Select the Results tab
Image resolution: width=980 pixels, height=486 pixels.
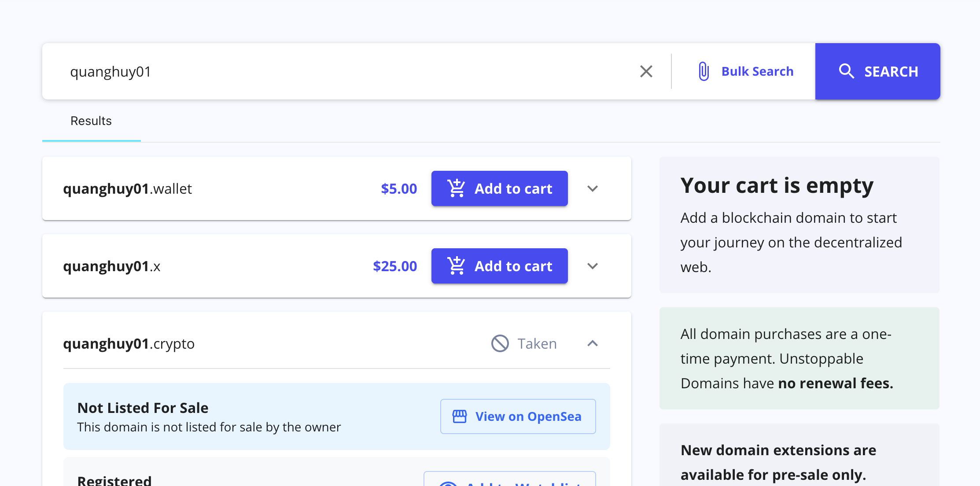tap(91, 121)
